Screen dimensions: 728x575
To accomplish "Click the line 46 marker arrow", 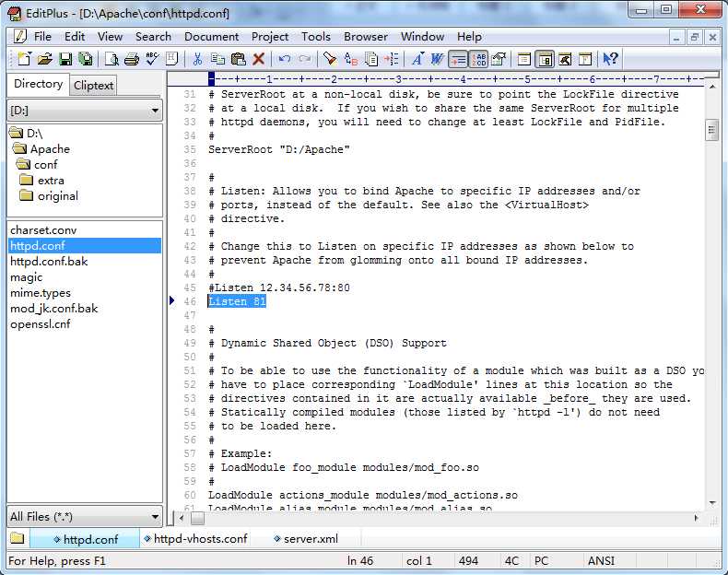I will [172, 300].
